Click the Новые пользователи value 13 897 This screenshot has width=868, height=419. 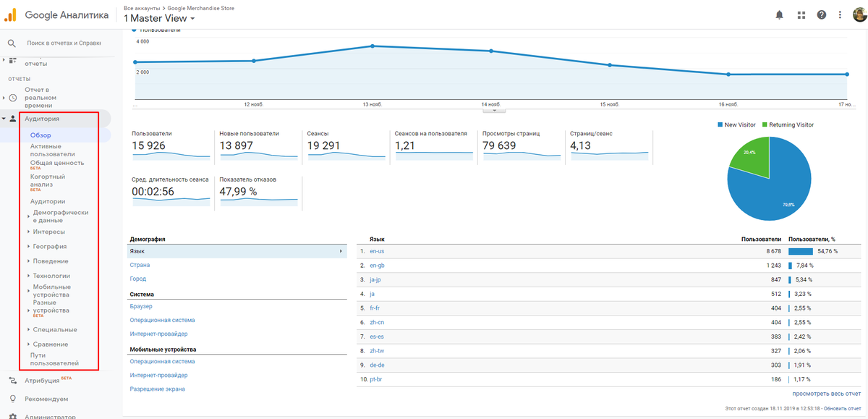click(236, 145)
